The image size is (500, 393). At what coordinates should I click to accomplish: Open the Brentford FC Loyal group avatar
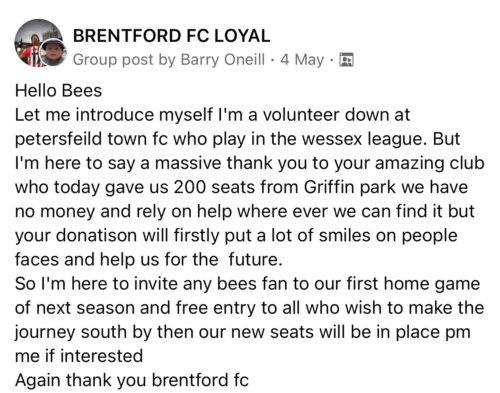coord(38,42)
